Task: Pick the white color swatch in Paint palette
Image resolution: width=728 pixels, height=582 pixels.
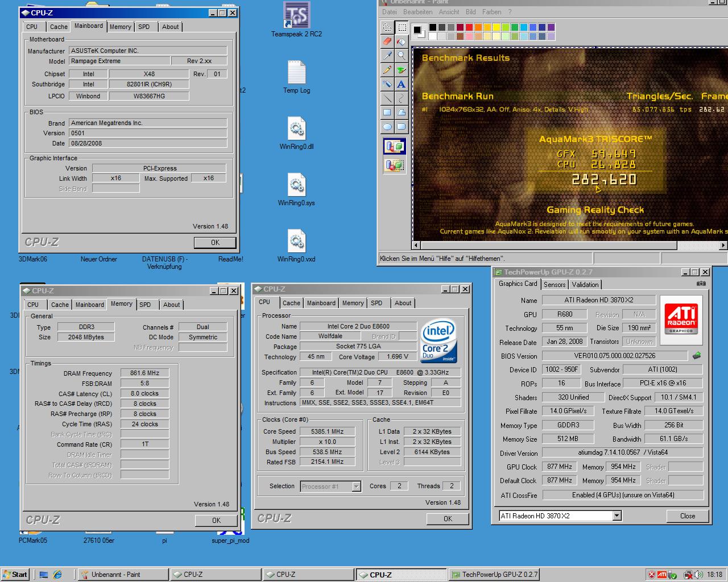Action: click(433, 36)
